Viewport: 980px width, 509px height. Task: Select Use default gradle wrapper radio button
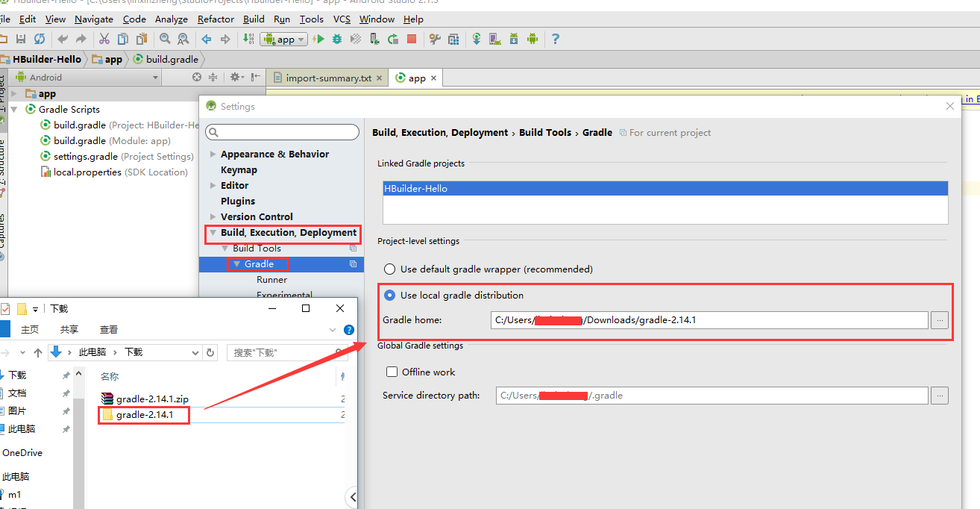389,269
